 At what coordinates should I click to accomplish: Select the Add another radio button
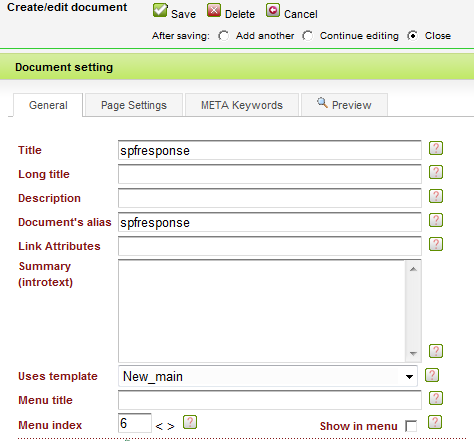(224, 36)
